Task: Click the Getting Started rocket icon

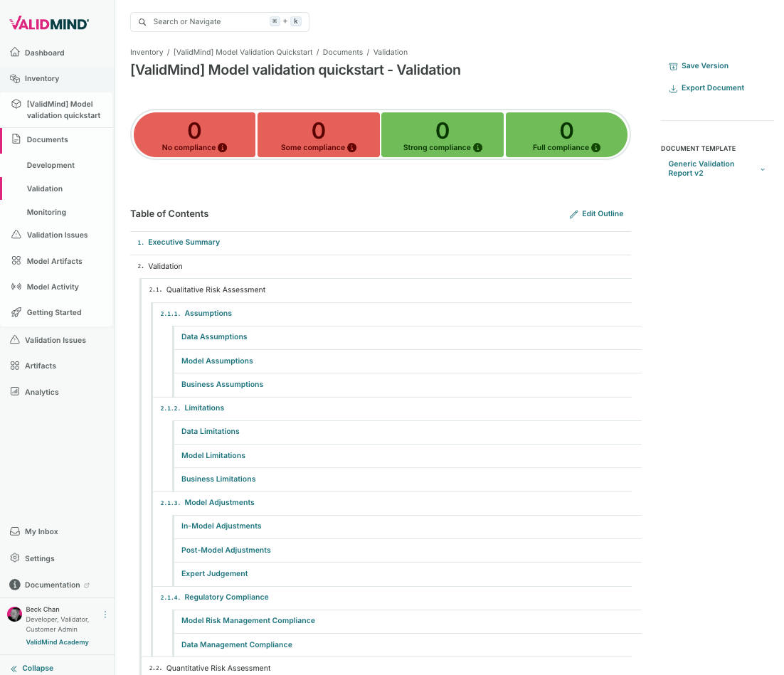Action: pyautogui.click(x=16, y=312)
